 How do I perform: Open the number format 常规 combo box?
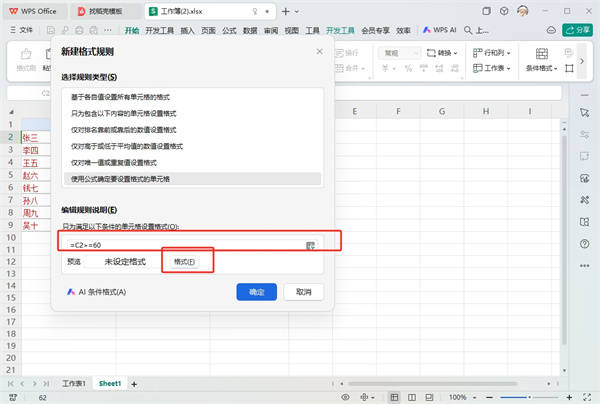(399, 53)
